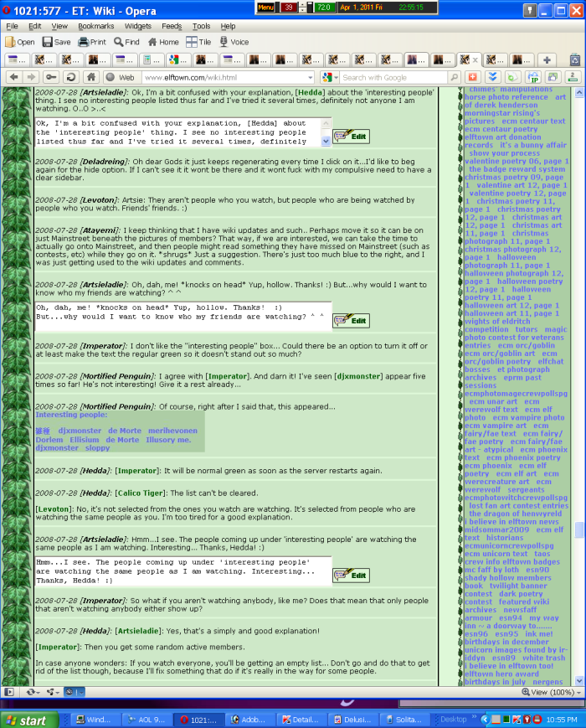The width and height of the screenshot is (586, 728).
Task: Open 'the badge reward system' sidebar link
Action: (517, 169)
